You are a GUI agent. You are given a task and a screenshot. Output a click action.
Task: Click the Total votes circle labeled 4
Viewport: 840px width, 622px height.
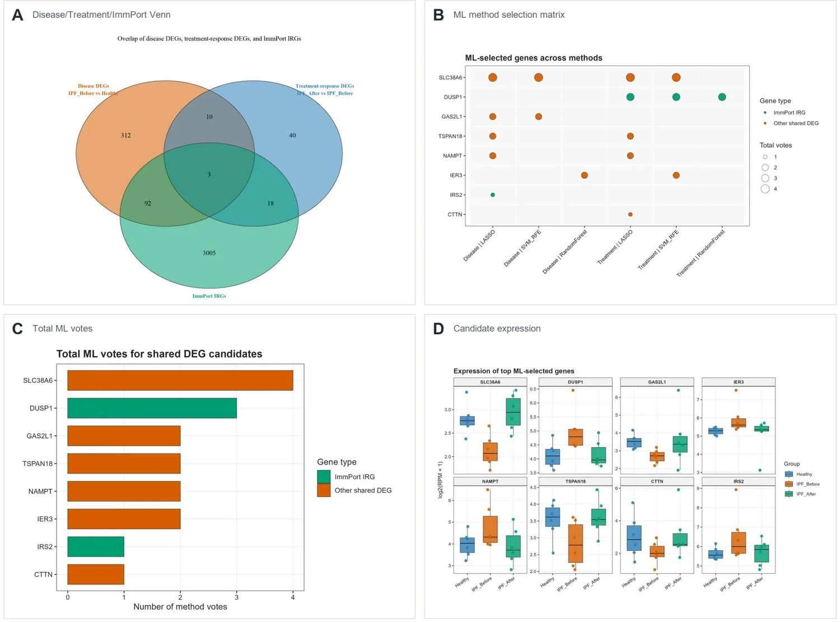[765, 189]
